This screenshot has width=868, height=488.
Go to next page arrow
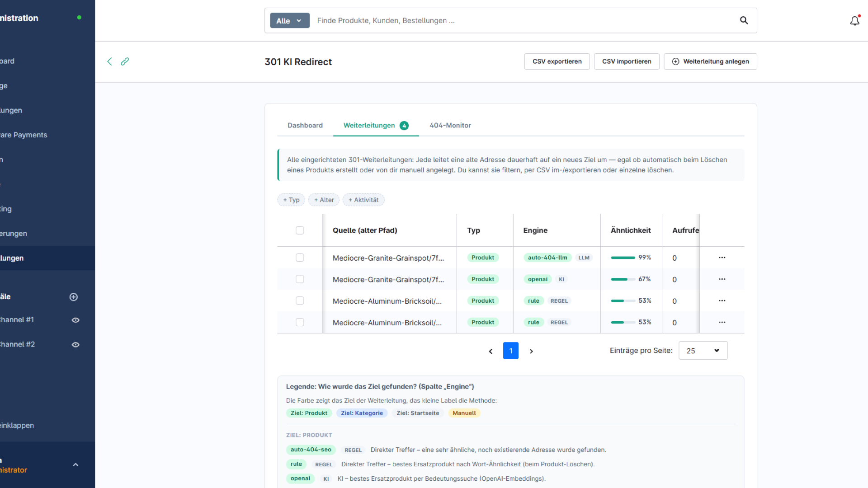[x=531, y=351]
